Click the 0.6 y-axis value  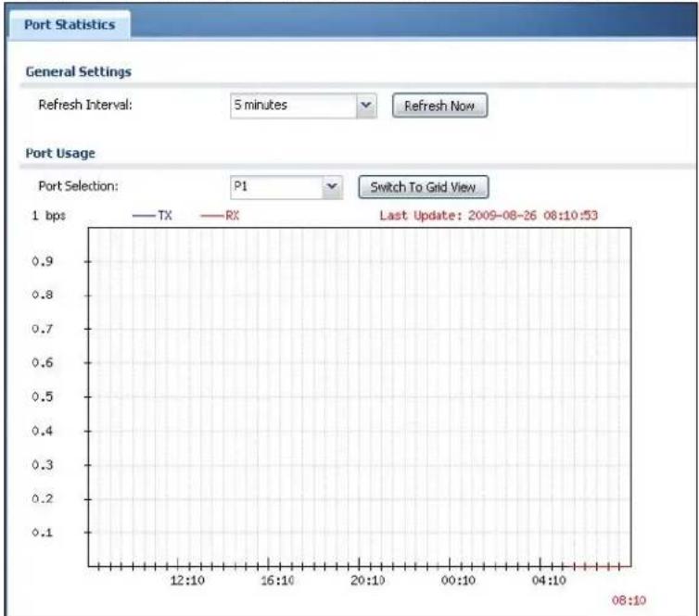43,362
